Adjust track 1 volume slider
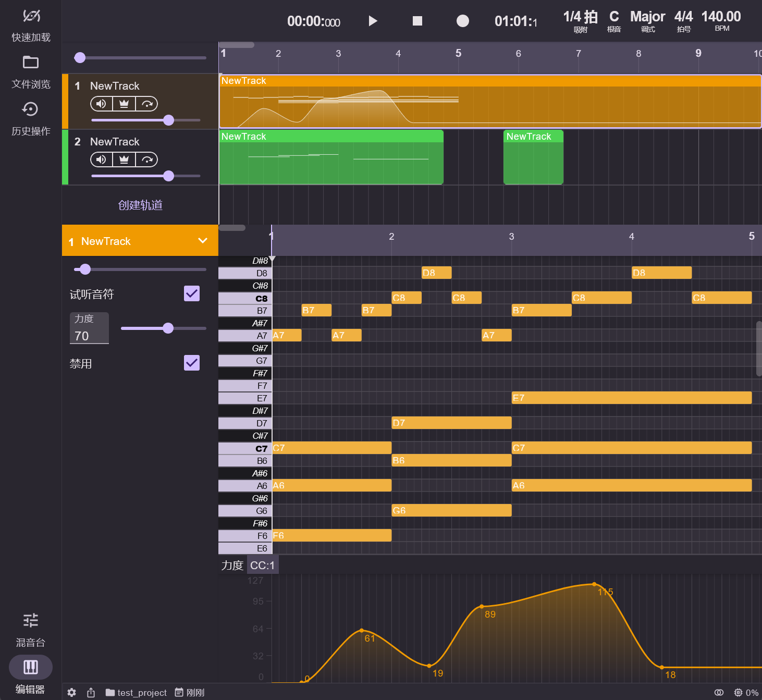This screenshot has width=762, height=700. coord(146,120)
